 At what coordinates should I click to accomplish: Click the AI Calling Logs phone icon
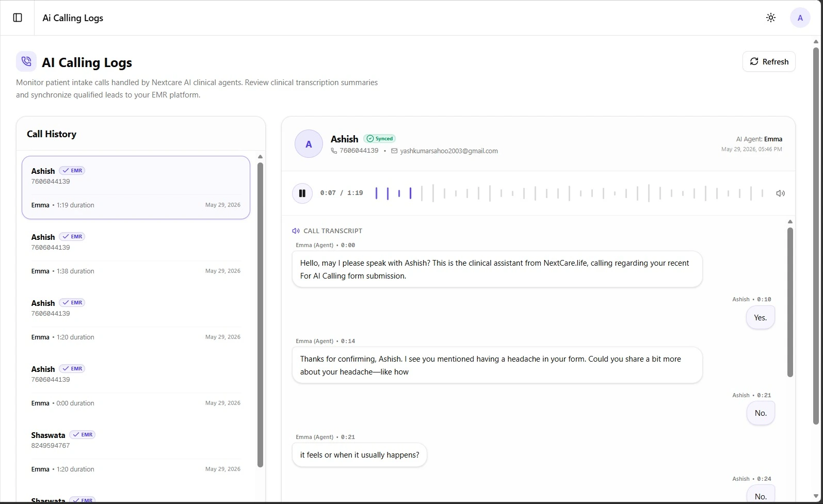(26, 61)
